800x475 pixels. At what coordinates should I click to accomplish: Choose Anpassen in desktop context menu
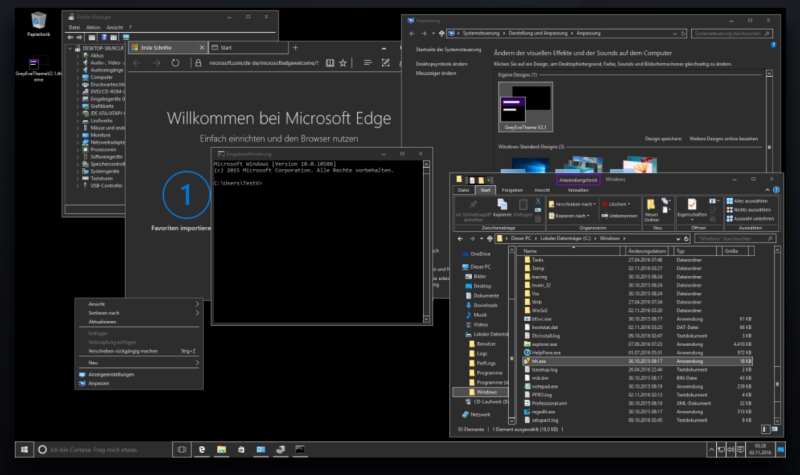click(x=139, y=383)
